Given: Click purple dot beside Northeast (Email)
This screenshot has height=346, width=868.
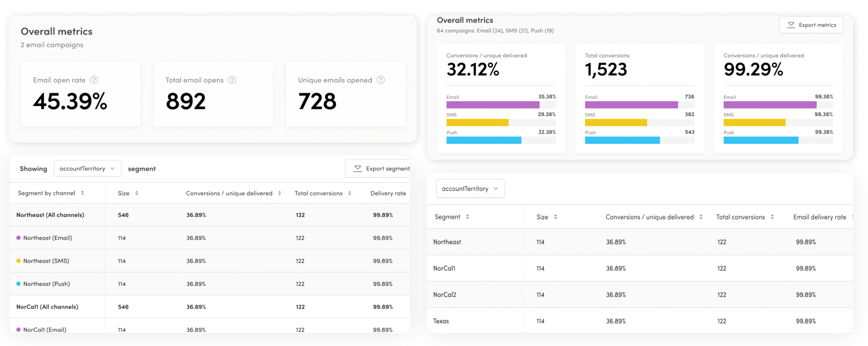Looking at the screenshot, I should click(x=18, y=238).
